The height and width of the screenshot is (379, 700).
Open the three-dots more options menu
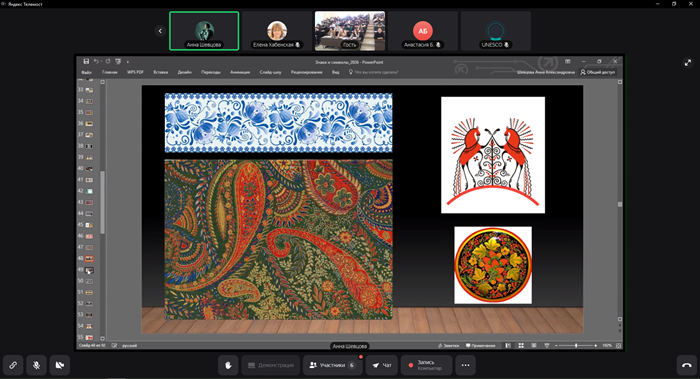[465, 365]
